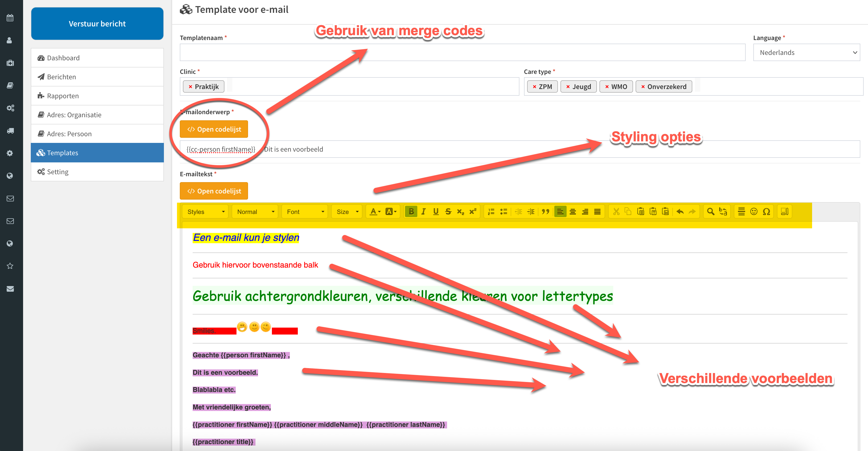Decrease indent of the paragraph
This screenshot has width=868, height=451.
pyautogui.click(x=519, y=212)
